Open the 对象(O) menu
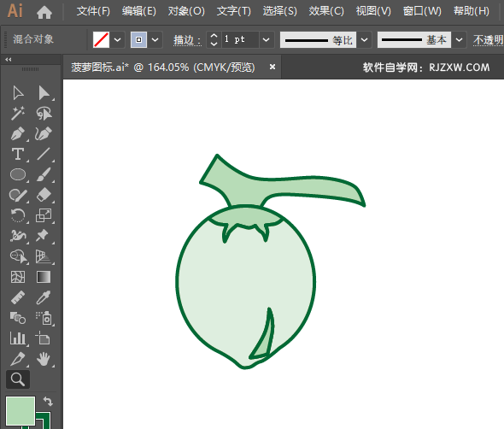The width and height of the screenshot is (504, 429). [186, 12]
